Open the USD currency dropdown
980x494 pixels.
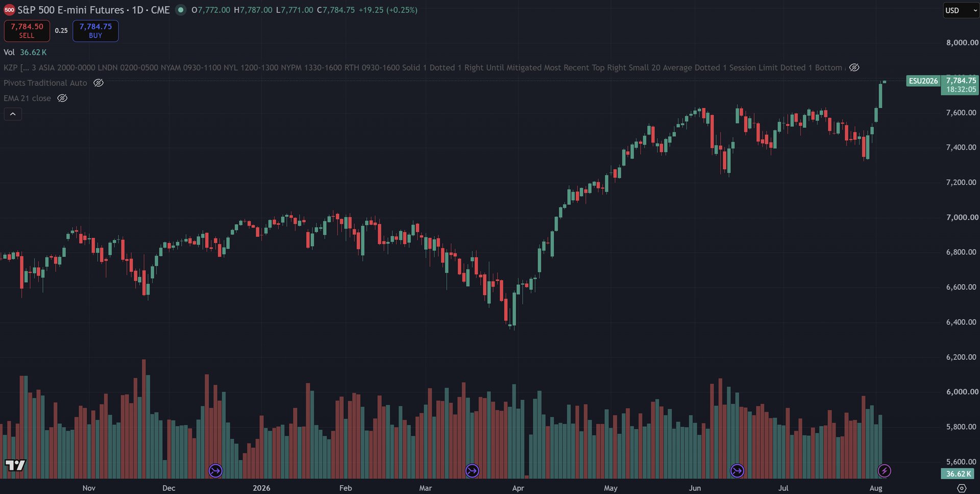point(961,10)
